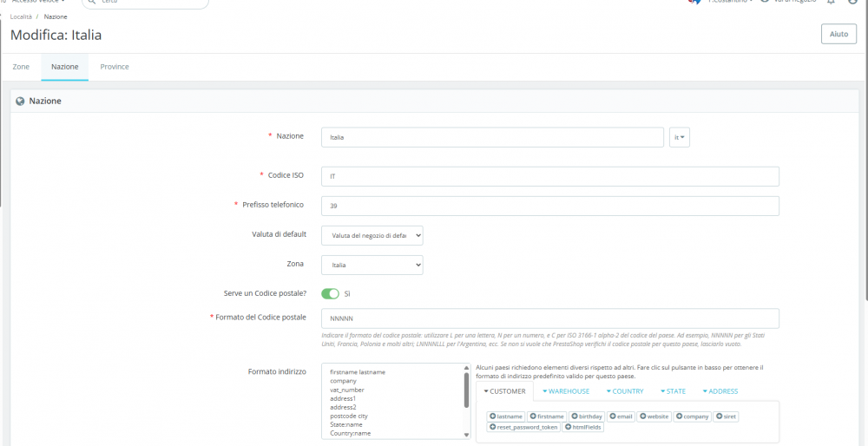Screen dimensions: 868x446
Task: Expand the COUNTRY fields tab
Action: click(624, 391)
